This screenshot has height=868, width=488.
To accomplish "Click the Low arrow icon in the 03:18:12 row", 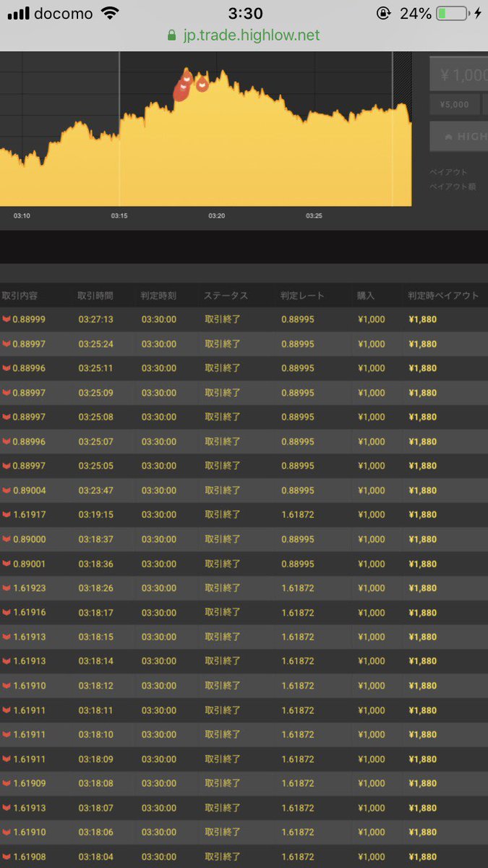I will pos(7,686).
